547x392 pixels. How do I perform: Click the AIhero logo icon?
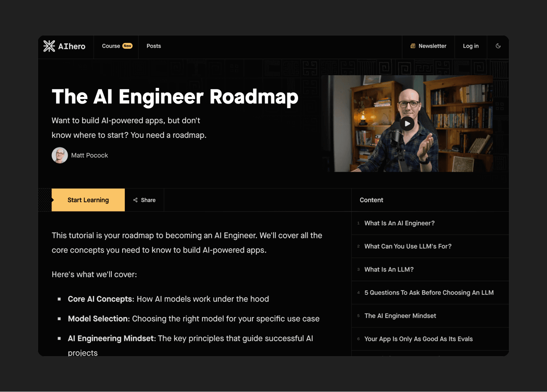coord(49,46)
